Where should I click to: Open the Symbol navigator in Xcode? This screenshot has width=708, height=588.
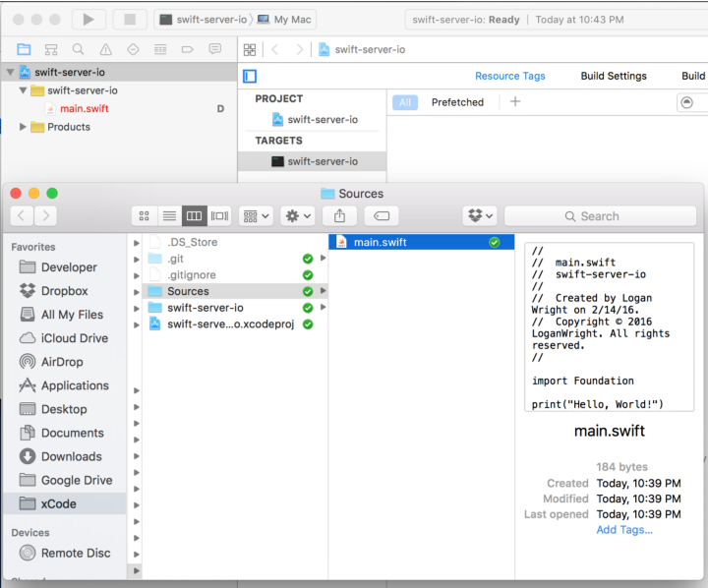[51, 49]
